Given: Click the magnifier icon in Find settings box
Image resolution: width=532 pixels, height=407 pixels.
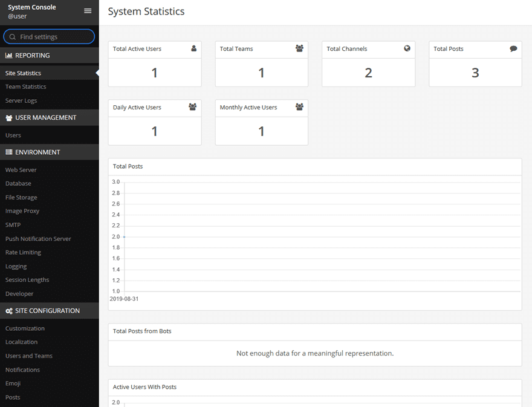Looking at the screenshot, I should tap(12, 37).
